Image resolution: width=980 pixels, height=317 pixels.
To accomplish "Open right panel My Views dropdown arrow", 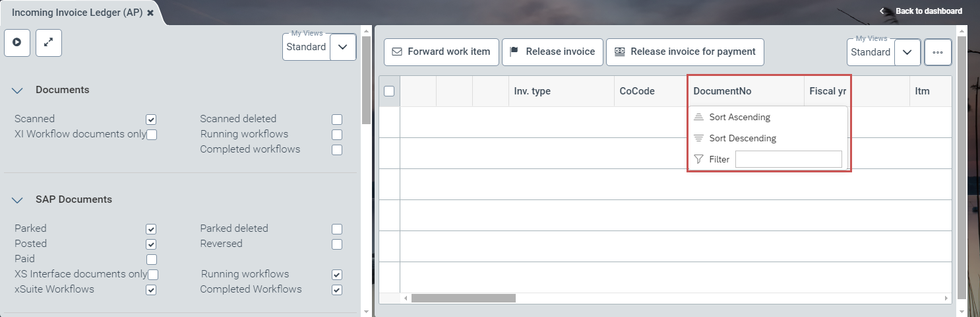I will (x=907, y=52).
